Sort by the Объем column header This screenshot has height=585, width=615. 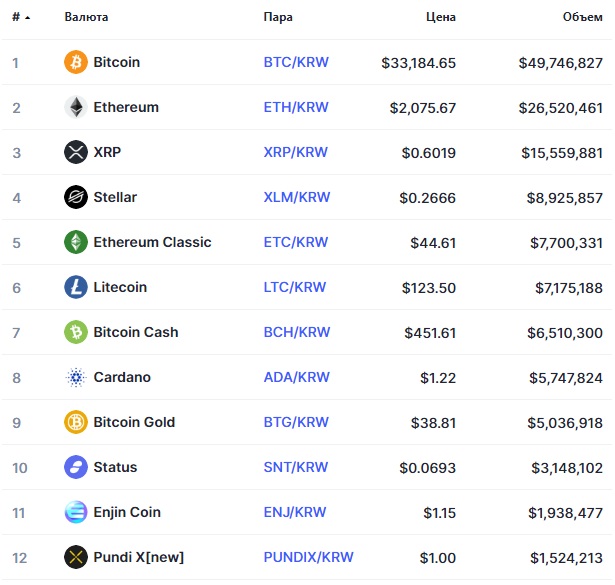tap(582, 17)
